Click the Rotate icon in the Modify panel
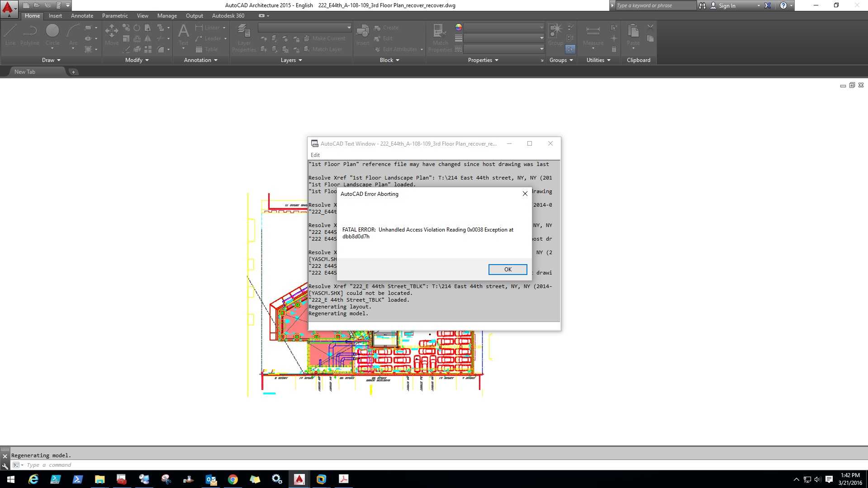The height and width of the screenshot is (488, 868). coord(137,28)
